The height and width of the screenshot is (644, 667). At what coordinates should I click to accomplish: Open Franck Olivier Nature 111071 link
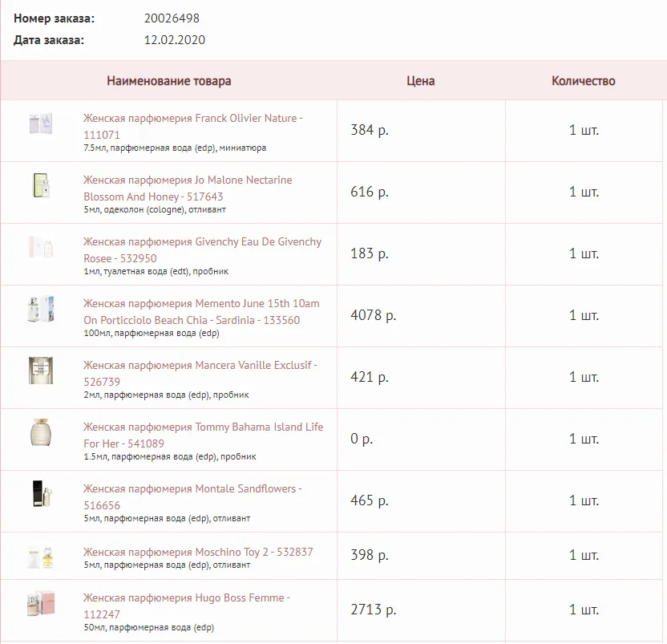coord(193,127)
